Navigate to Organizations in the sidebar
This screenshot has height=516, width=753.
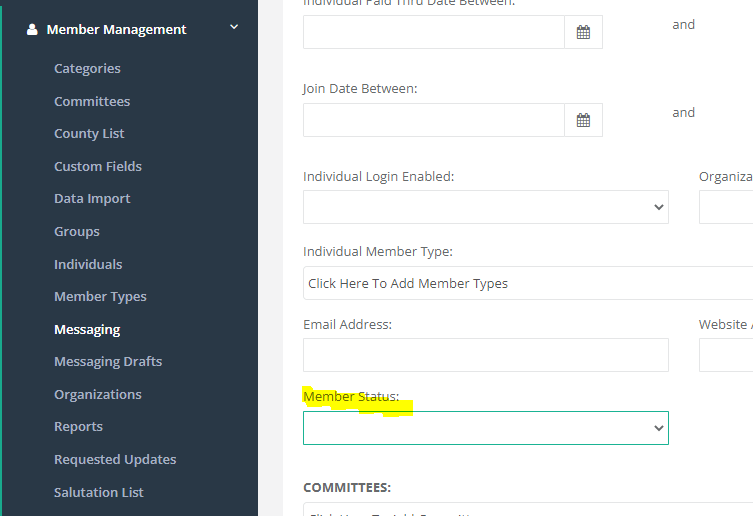tap(98, 394)
